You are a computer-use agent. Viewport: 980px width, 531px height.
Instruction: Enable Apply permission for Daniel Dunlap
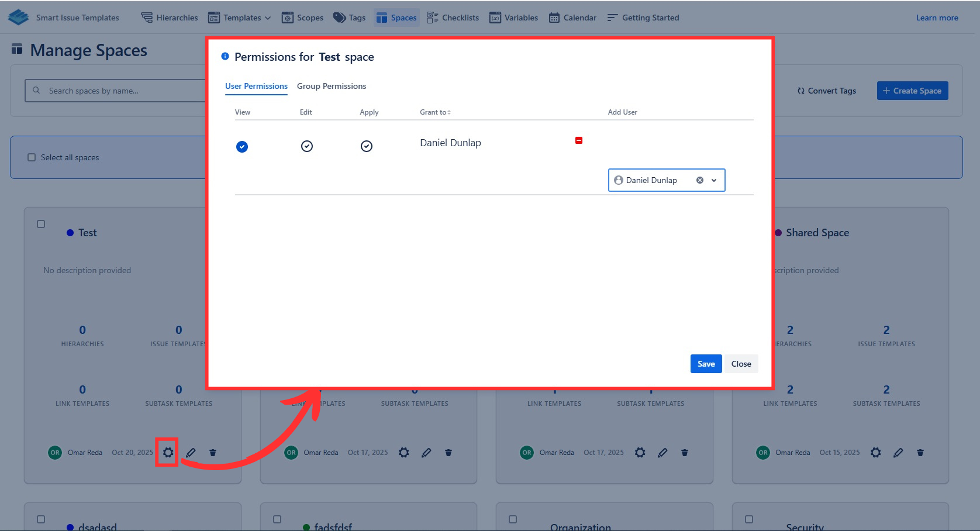(367, 146)
